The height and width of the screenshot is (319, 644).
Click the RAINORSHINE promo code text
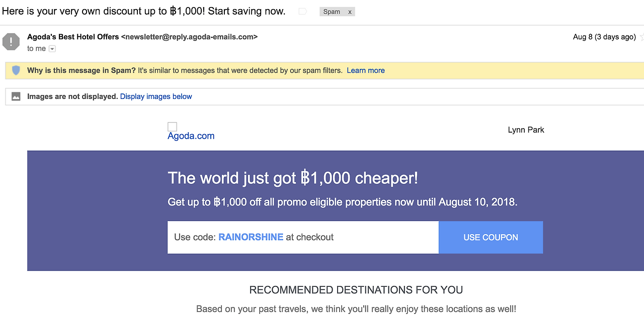[251, 237]
